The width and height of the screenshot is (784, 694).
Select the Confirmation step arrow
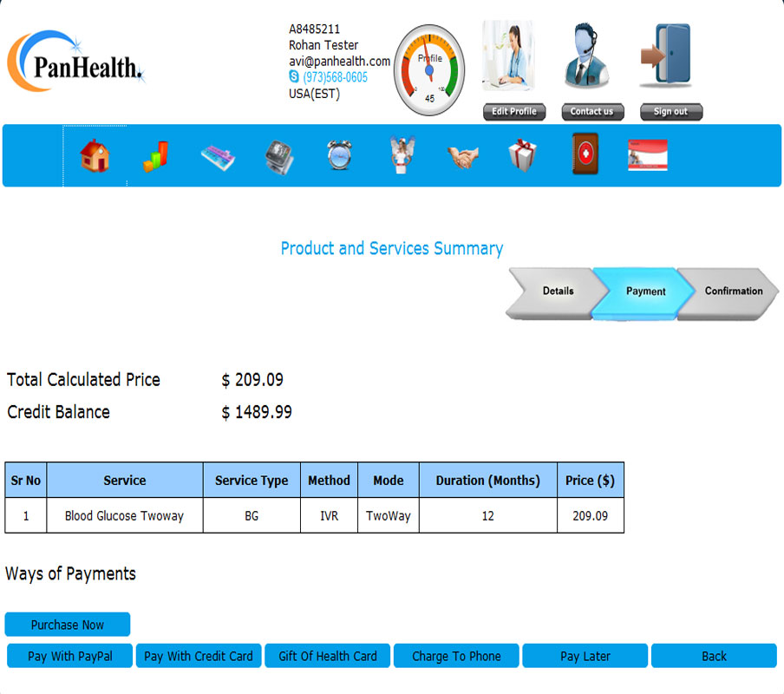[x=732, y=291]
